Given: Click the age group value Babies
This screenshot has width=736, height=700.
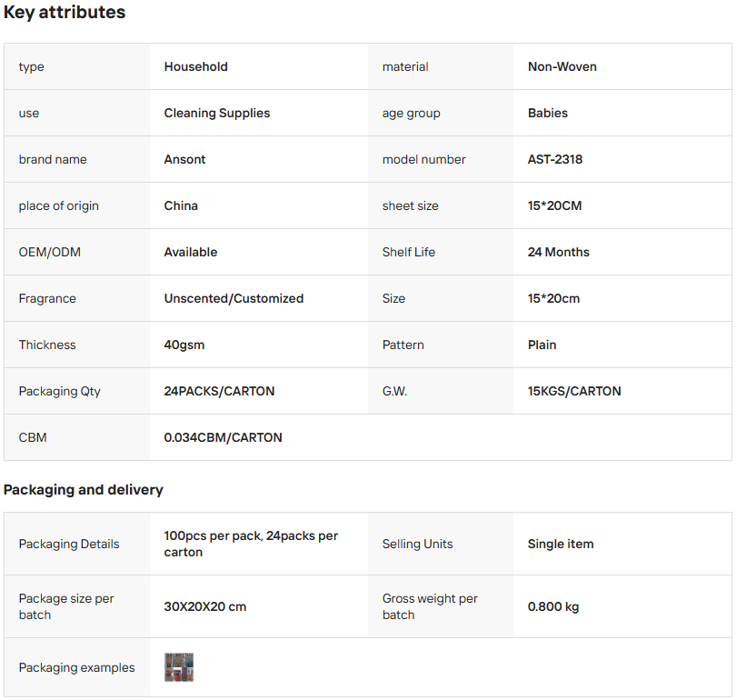Looking at the screenshot, I should tap(547, 113).
